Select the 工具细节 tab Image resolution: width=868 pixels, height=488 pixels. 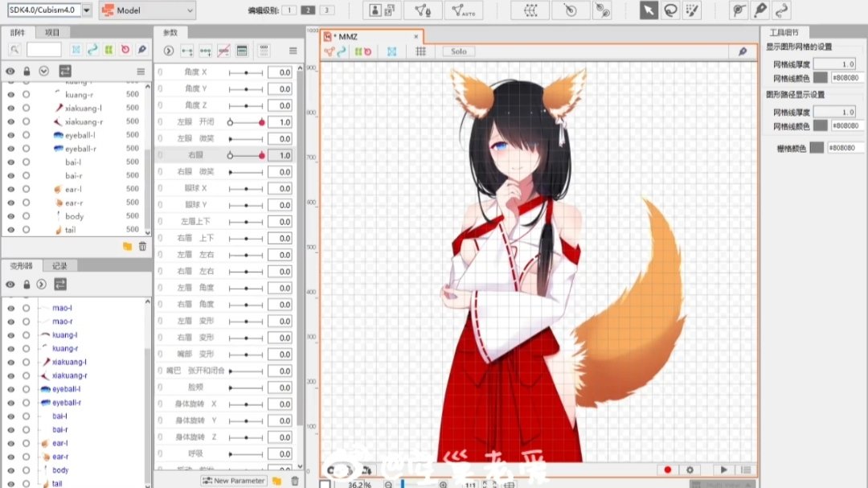784,33
